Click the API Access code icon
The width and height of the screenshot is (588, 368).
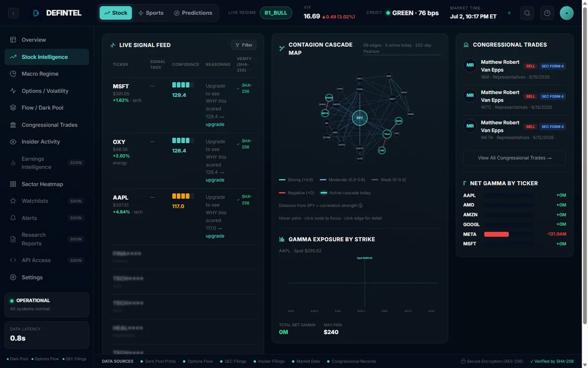pyautogui.click(x=13, y=260)
